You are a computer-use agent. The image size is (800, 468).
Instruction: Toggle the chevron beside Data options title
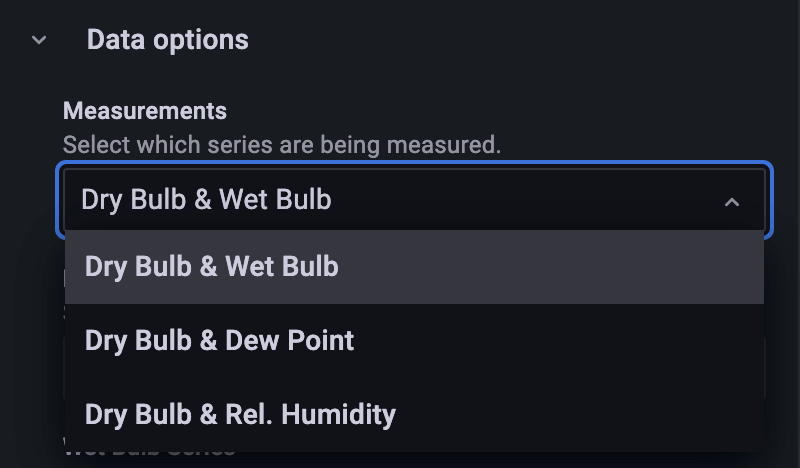pos(39,41)
